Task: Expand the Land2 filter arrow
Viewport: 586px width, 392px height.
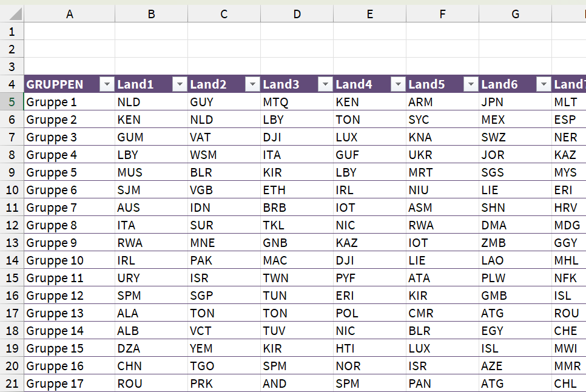Action: point(252,84)
